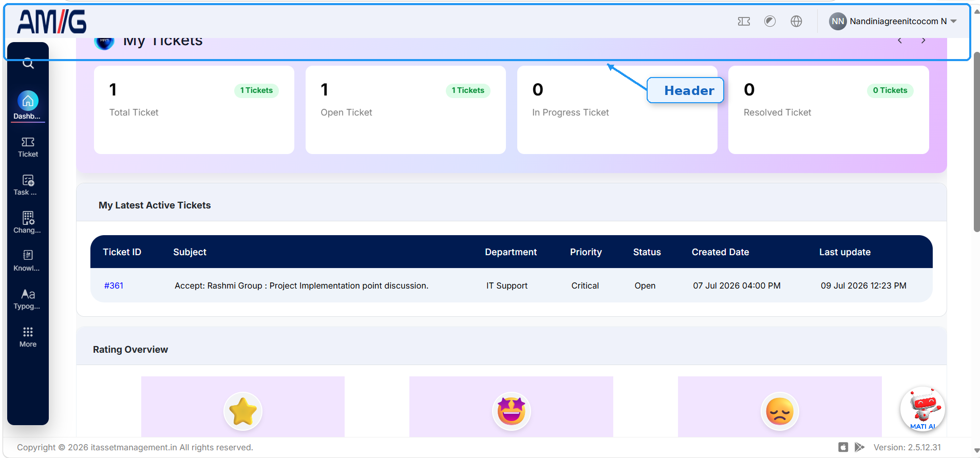Viewport: 980px width, 458px height.
Task: Click the 0 Tickets badge on Resolved Ticket
Action: click(890, 90)
